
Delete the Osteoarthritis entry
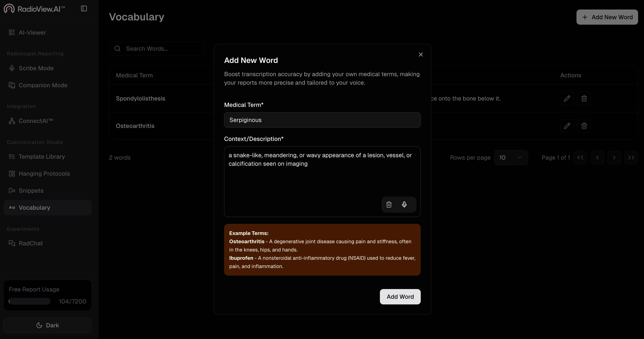click(584, 126)
